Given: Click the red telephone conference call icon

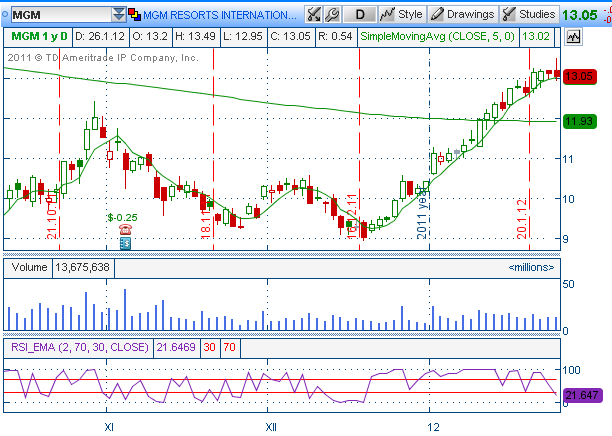Looking at the screenshot, I should (125, 230).
